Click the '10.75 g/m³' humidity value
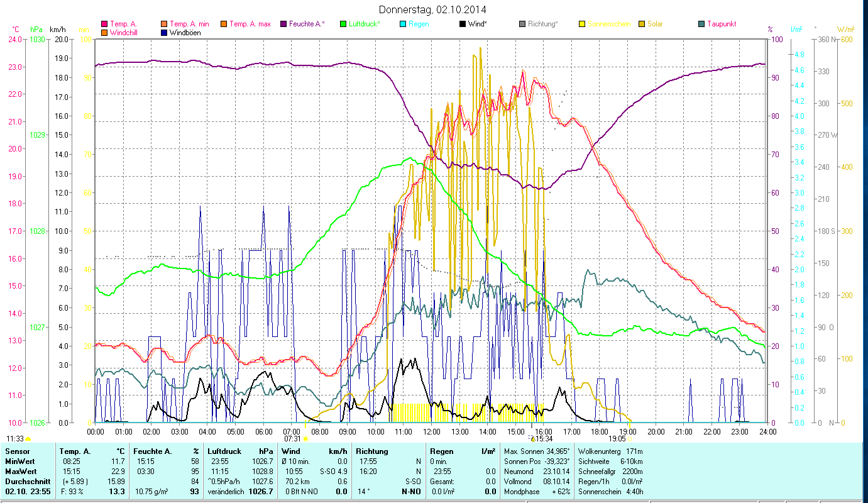The image size is (868, 503). pyautogui.click(x=153, y=492)
